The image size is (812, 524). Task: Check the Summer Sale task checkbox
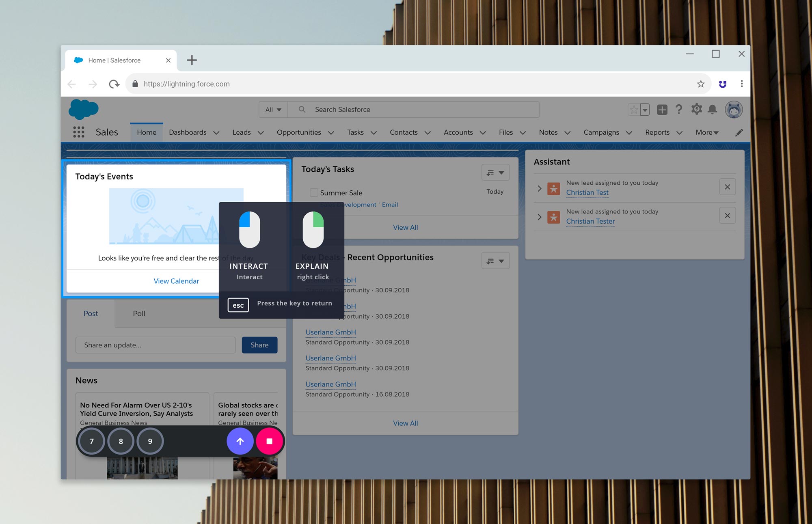coord(314,193)
